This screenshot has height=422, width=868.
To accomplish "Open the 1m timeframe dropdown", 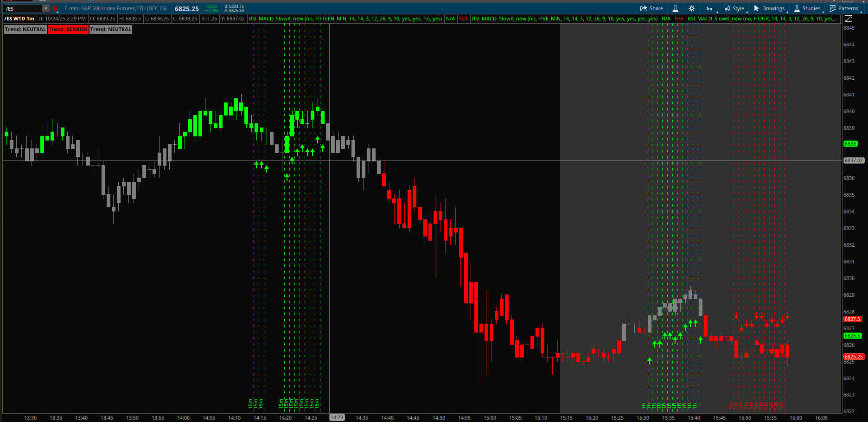I will [x=709, y=8].
